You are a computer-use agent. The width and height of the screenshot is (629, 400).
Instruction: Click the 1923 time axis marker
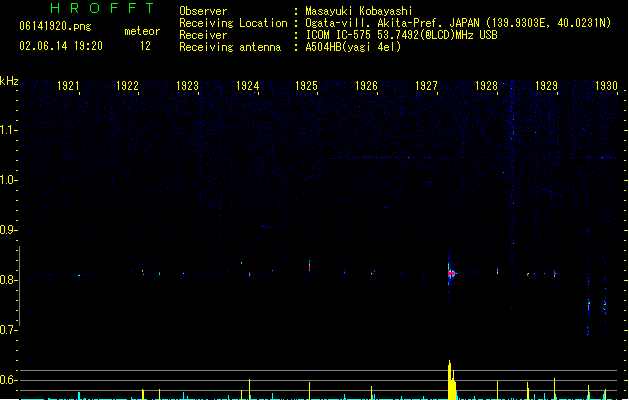pos(187,86)
